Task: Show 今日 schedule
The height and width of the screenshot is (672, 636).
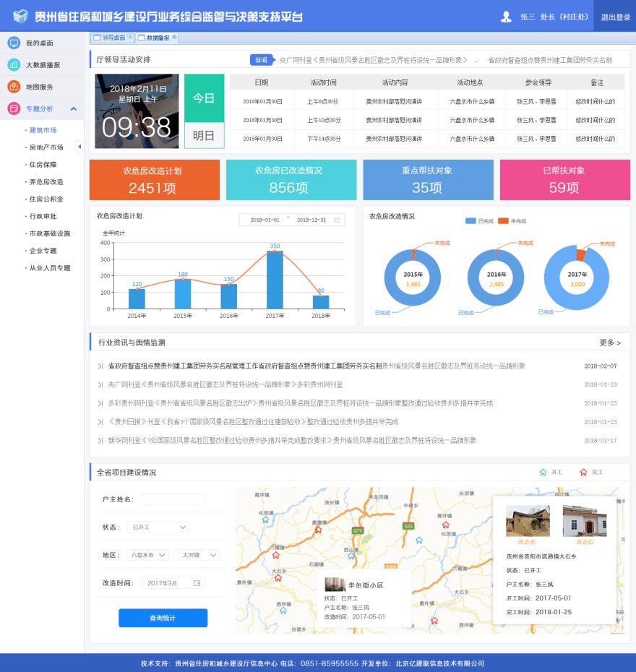Action: 204,98
